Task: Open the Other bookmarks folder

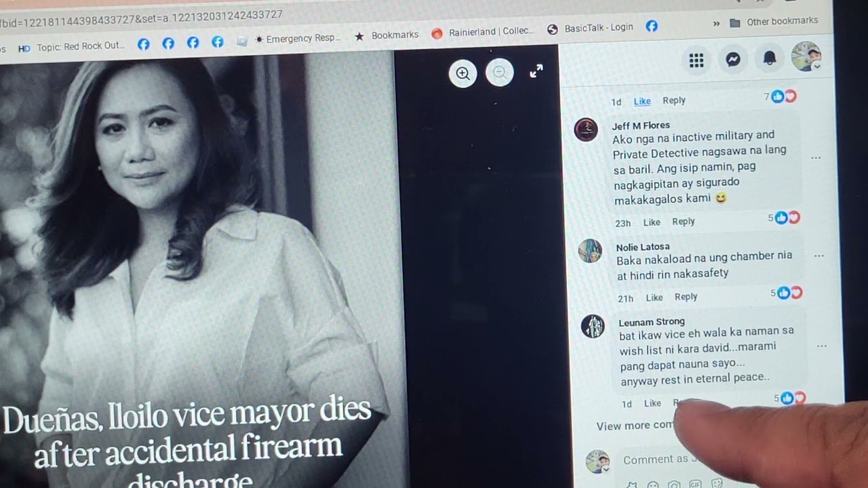Action: point(774,22)
